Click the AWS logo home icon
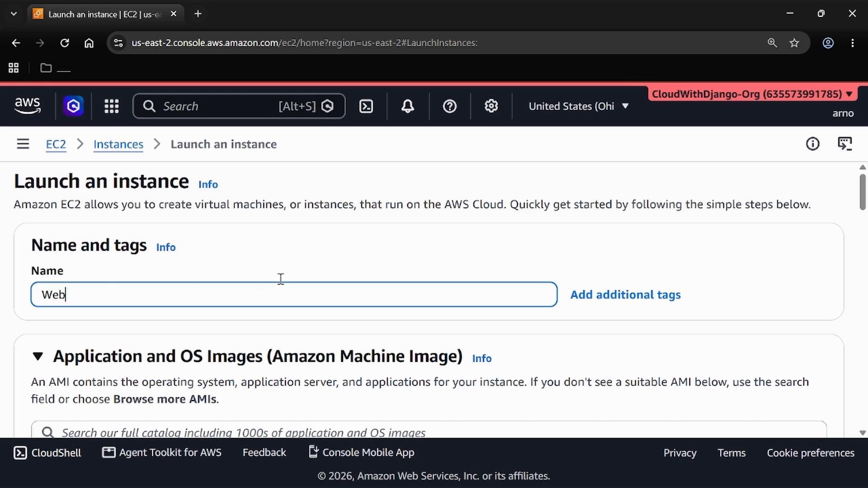Screen dimensions: 868x488 28,106
